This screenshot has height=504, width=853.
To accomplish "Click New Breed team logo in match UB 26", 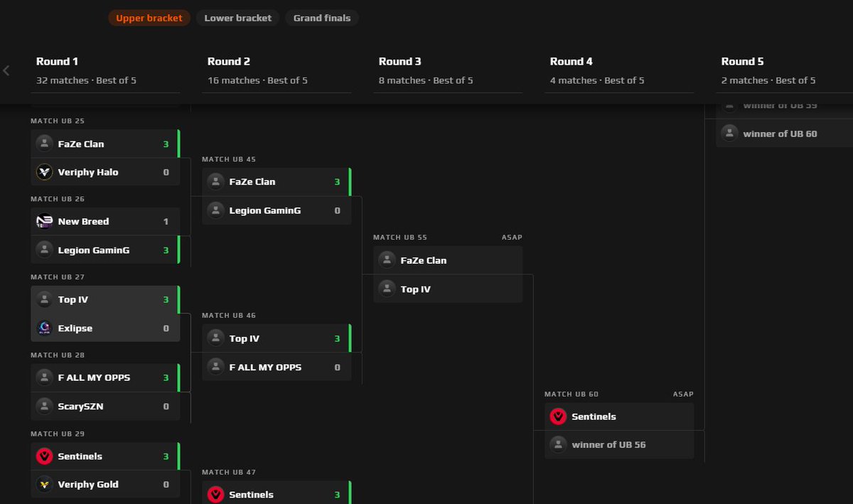I will tap(45, 221).
